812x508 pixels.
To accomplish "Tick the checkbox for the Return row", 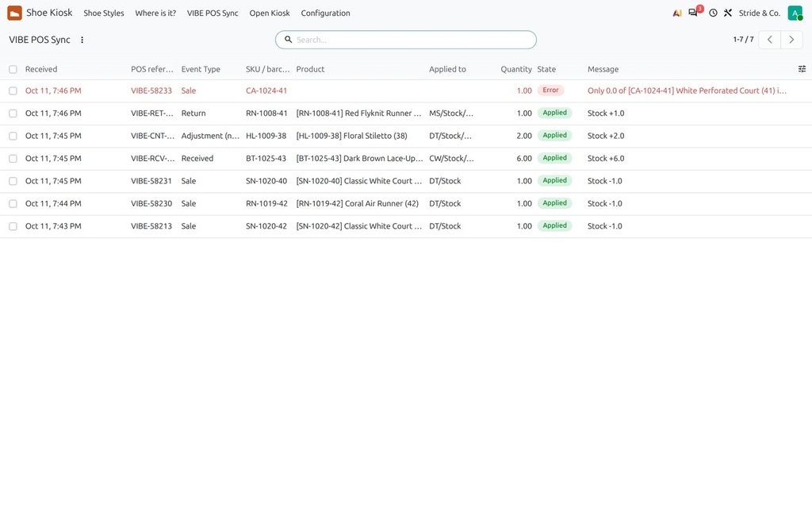I will tap(13, 114).
